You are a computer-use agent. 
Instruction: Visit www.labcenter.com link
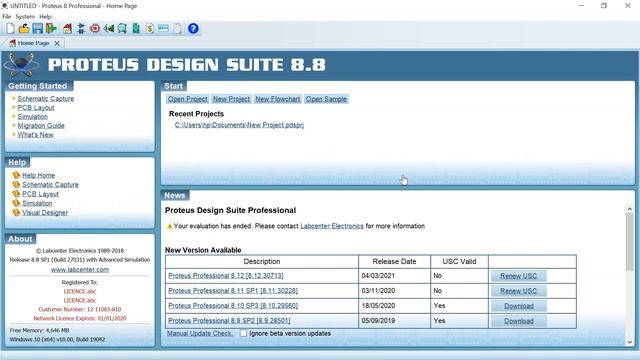80,269
